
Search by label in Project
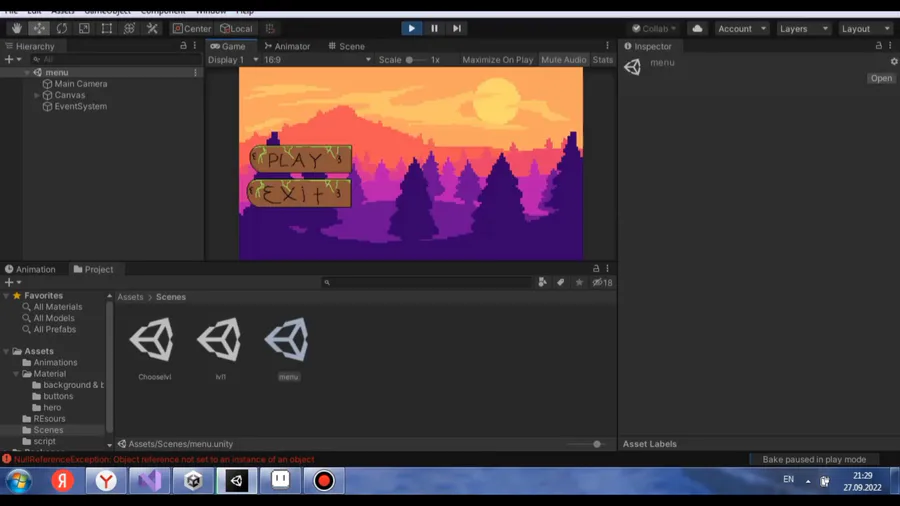[560, 282]
